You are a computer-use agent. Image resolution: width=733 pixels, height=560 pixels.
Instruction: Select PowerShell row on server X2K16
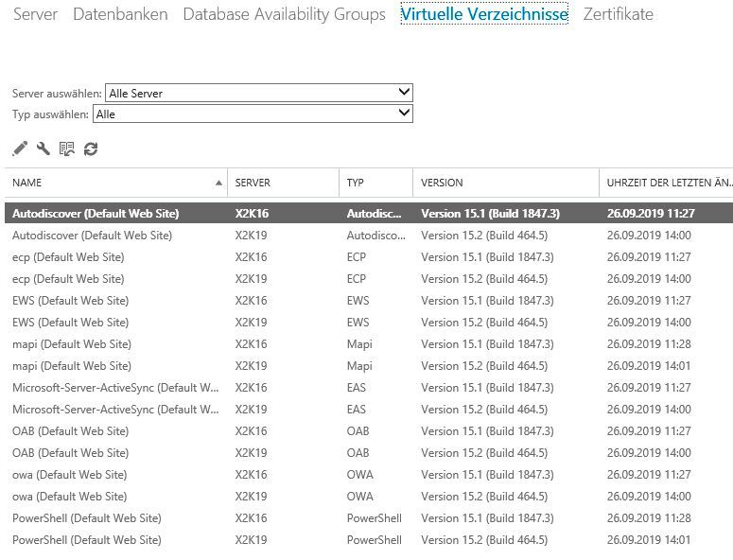pyautogui.click(x=369, y=518)
